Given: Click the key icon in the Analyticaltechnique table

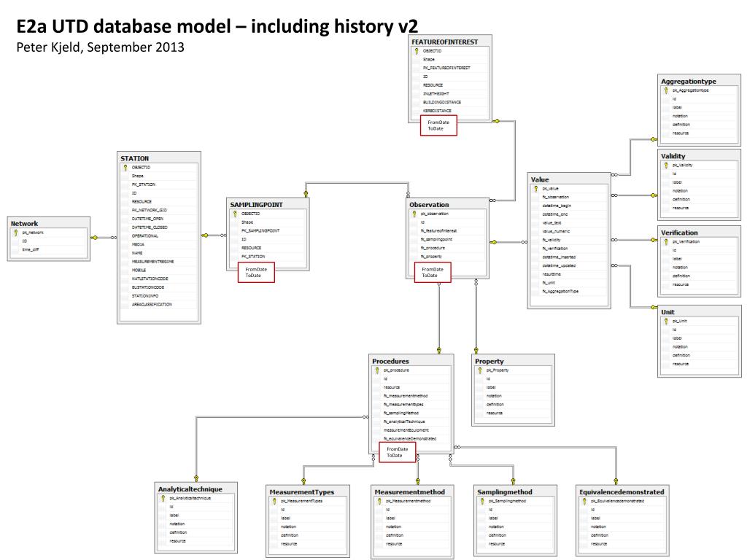Looking at the screenshot, I should click(163, 499).
